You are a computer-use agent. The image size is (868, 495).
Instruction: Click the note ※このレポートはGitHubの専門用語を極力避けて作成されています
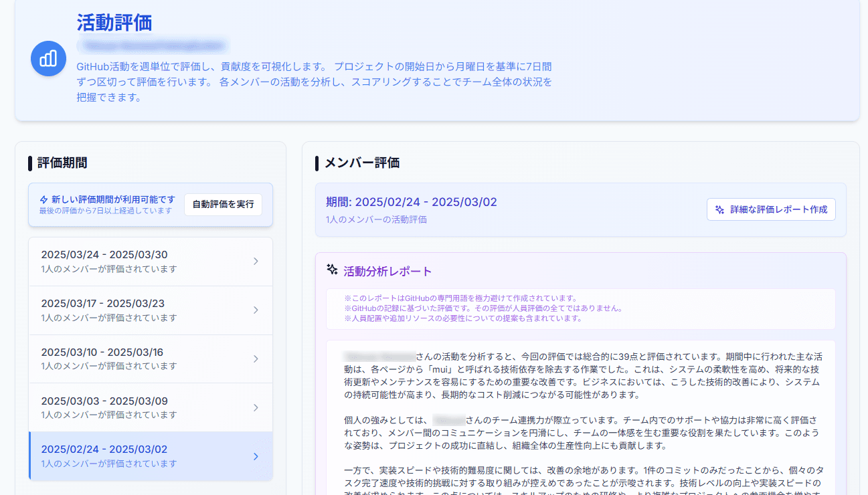pos(460,298)
